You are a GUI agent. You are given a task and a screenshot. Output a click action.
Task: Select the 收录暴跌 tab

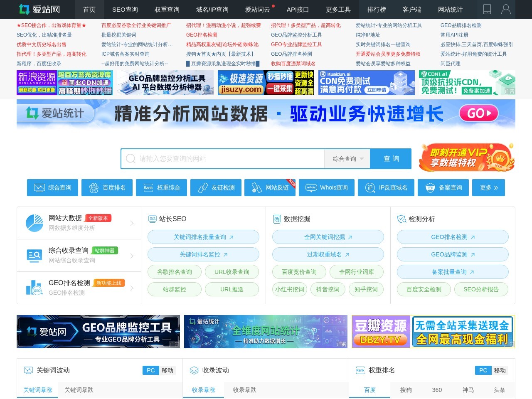[245, 390]
